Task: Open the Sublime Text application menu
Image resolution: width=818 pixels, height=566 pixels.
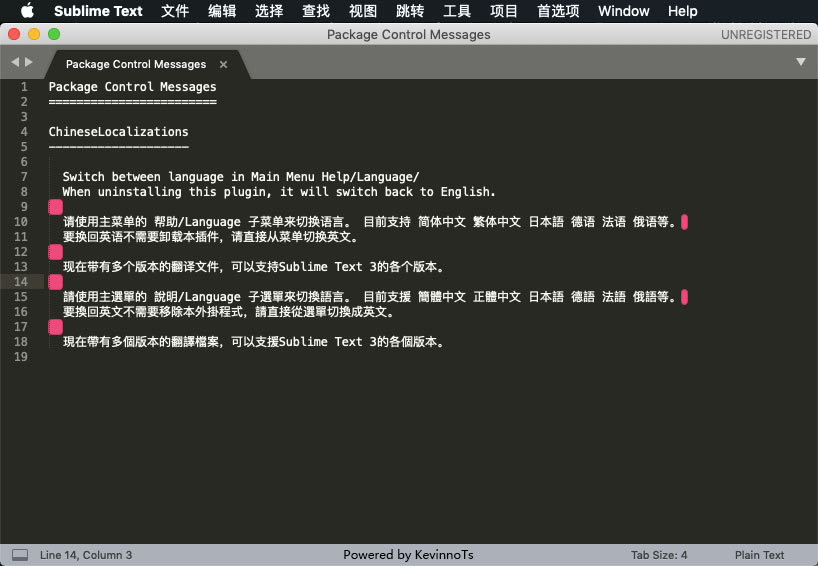Action: click(x=98, y=11)
